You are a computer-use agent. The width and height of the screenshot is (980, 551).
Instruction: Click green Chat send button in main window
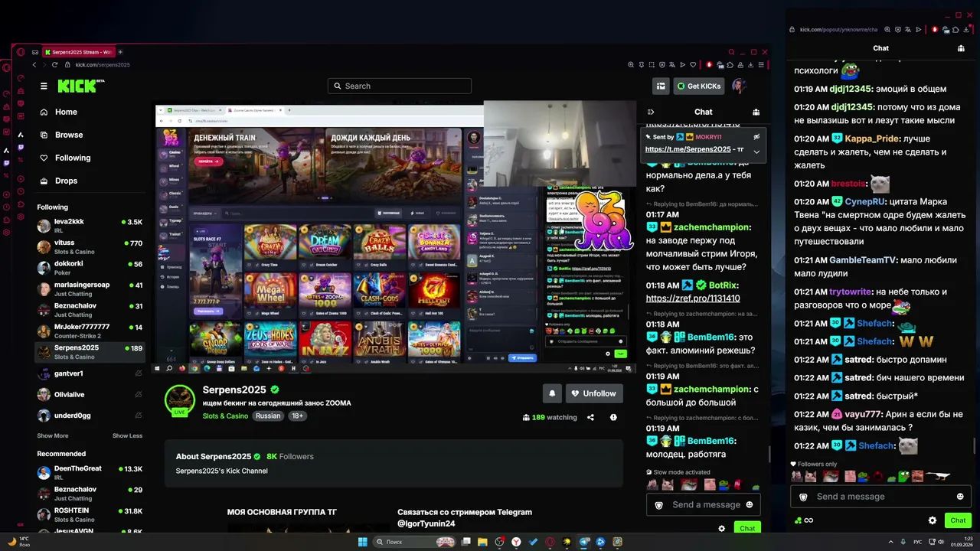[x=747, y=528]
